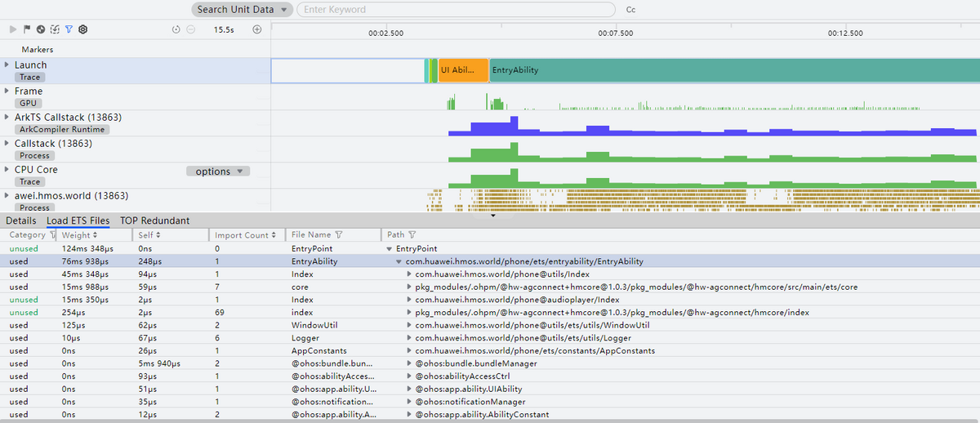980x423 pixels.
Task: Click the Enter Keyword search field
Action: pos(456,10)
